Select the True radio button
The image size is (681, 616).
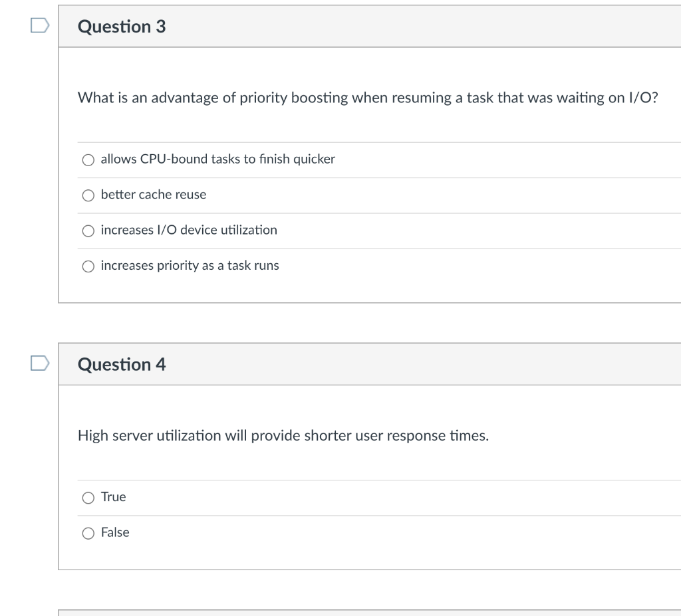pyautogui.click(x=88, y=498)
